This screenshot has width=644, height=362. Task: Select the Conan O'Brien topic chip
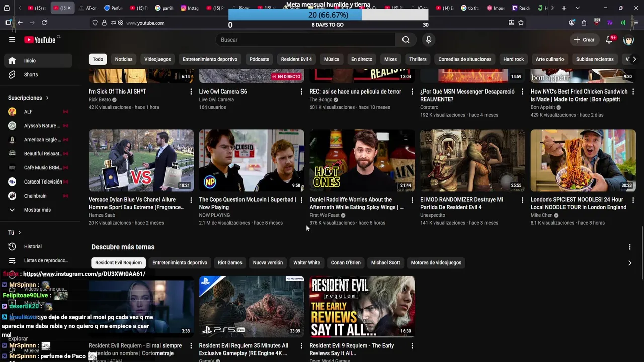click(346, 263)
